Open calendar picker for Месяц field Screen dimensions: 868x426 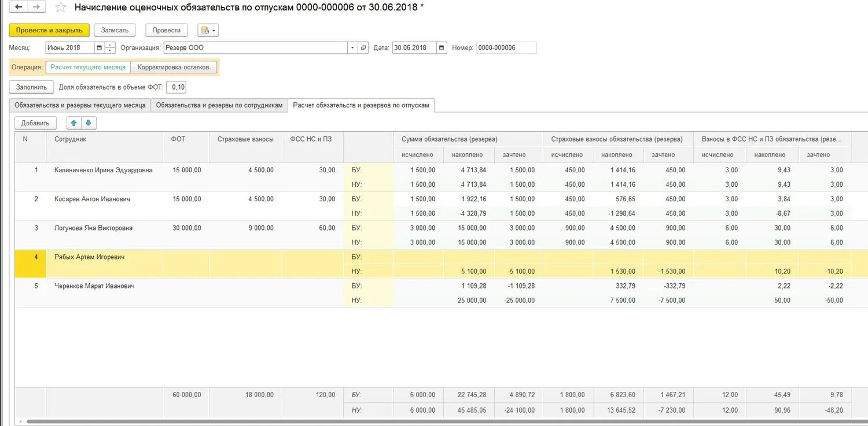pos(99,48)
